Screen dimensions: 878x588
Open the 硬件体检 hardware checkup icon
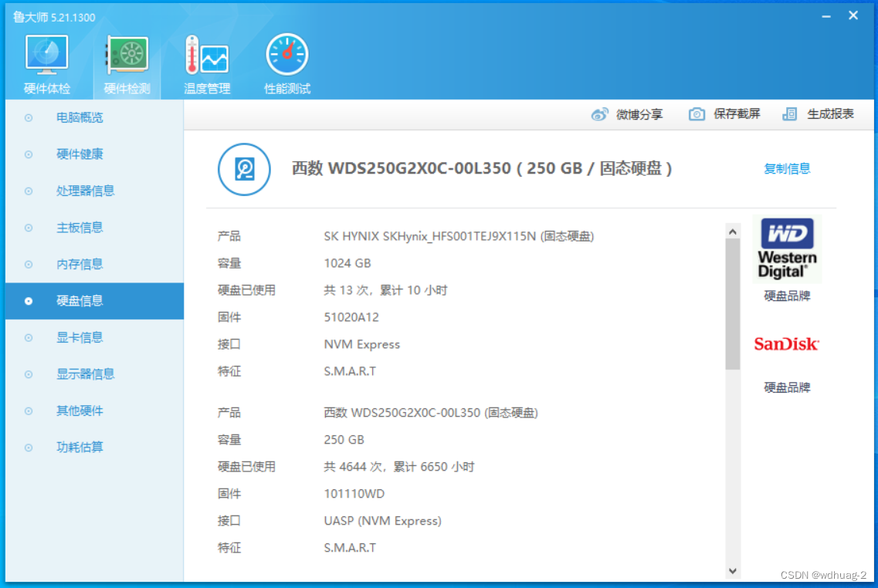click(x=46, y=55)
